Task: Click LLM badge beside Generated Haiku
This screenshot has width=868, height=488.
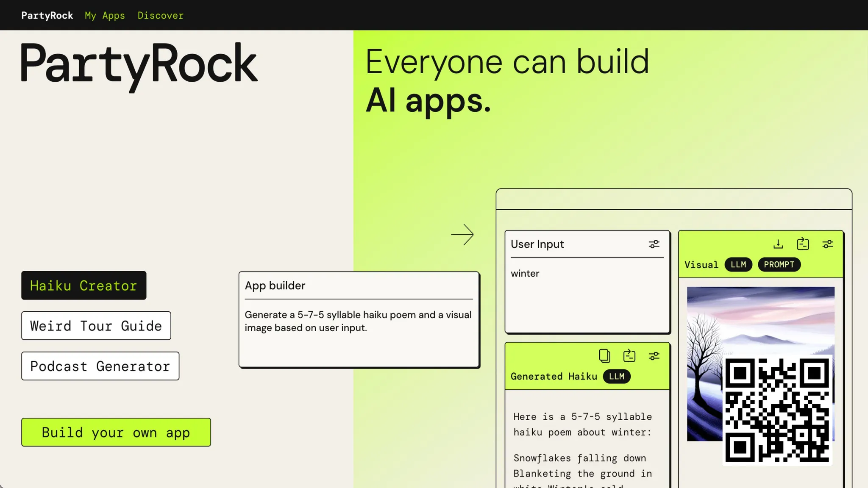Action: click(x=617, y=376)
